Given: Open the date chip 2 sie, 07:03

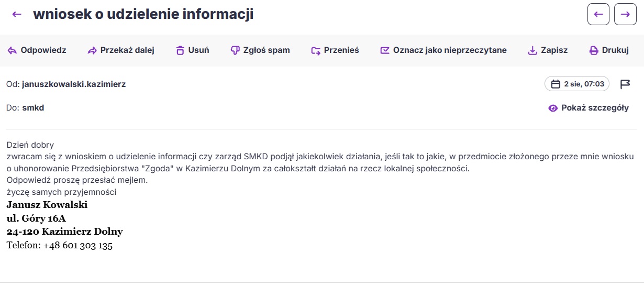Looking at the screenshot, I should [x=577, y=84].
